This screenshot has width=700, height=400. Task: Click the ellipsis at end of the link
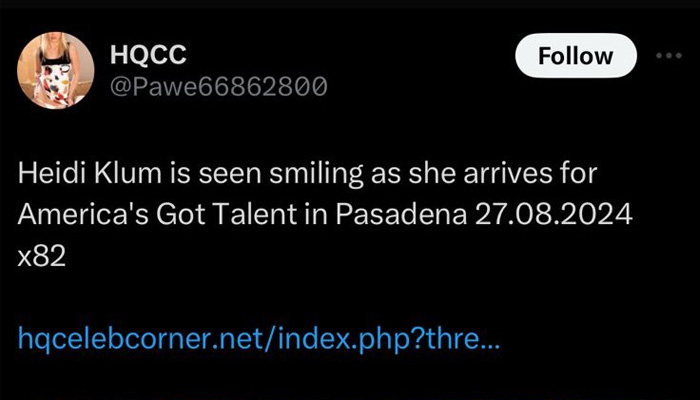(491, 347)
